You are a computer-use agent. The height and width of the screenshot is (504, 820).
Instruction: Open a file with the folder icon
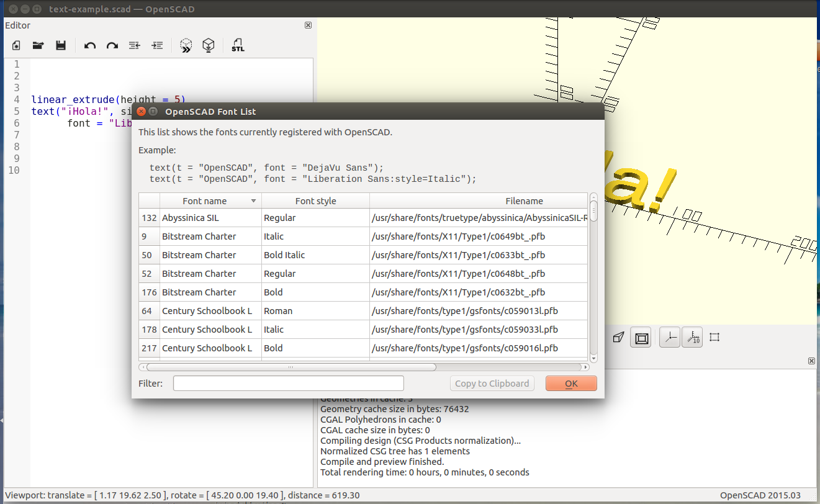(38, 45)
